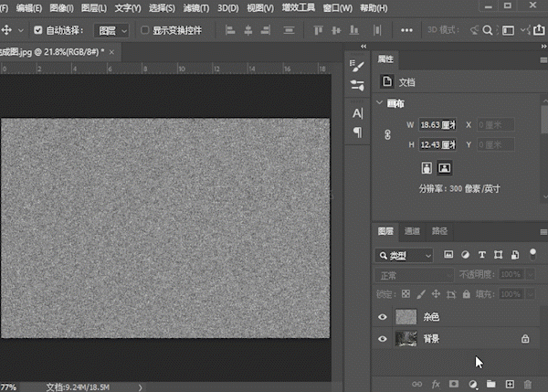The height and width of the screenshot is (392, 548).
Task: Align vertical centers icon
Action: pyautogui.click(x=336, y=30)
